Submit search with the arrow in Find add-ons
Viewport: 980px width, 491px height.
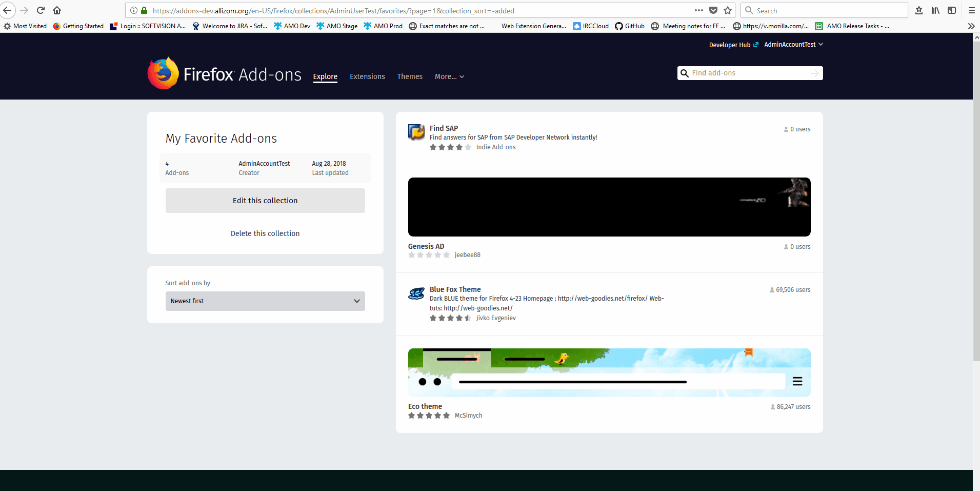(x=815, y=73)
